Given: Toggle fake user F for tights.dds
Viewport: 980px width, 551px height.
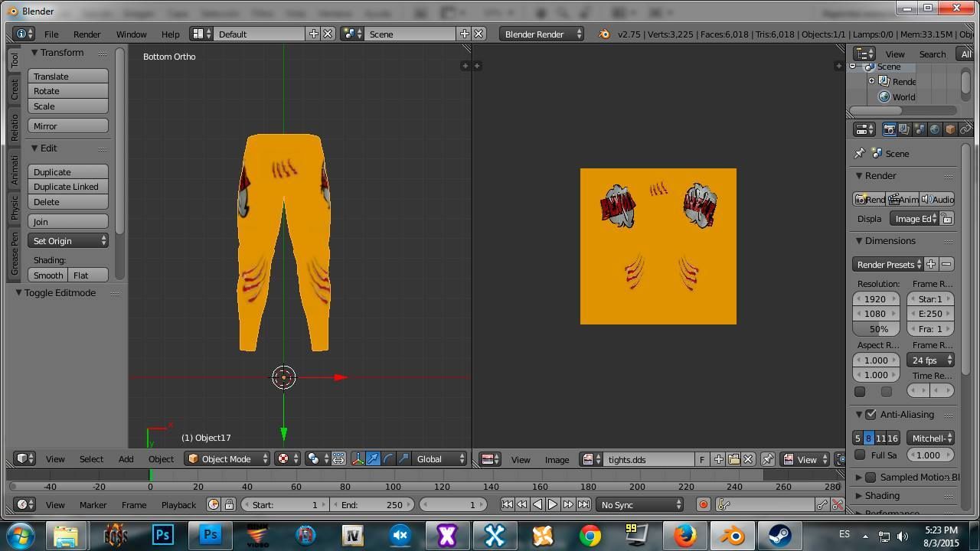Looking at the screenshot, I should tap(701, 459).
